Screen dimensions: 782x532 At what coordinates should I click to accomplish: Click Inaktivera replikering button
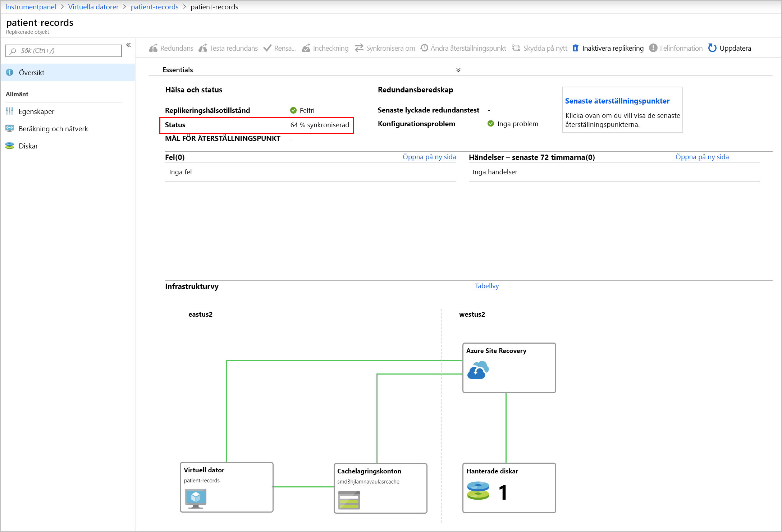pyautogui.click(x=608, y=48)
